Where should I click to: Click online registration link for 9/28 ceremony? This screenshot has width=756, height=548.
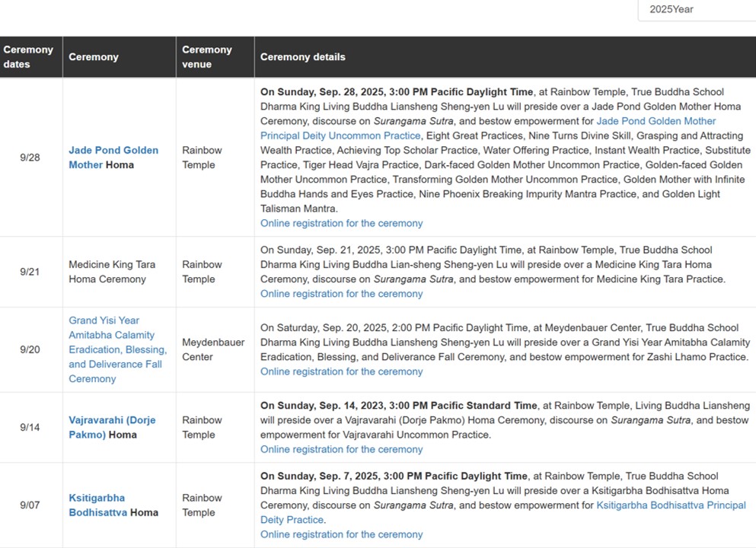pos(341,223)
